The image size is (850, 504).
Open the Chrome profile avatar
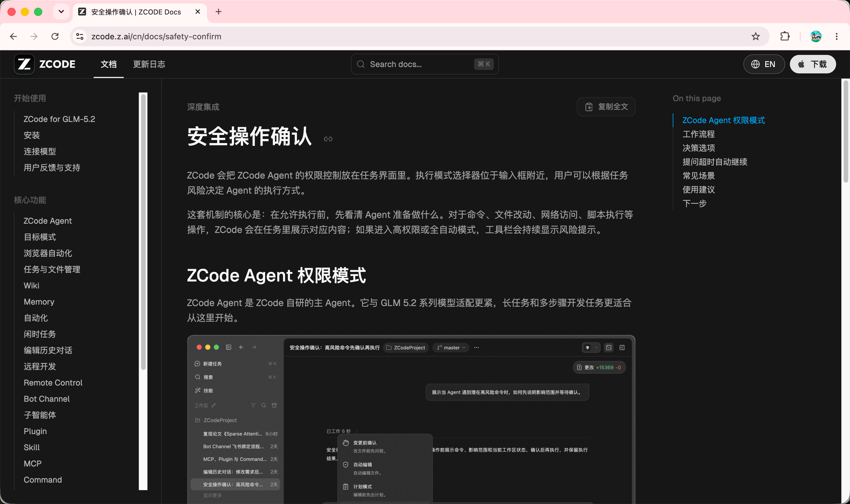pos(816,36)
